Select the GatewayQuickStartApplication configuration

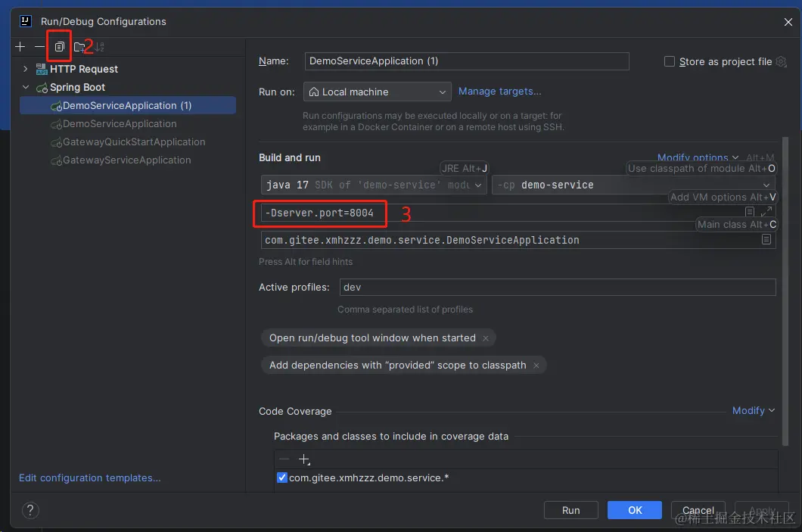point(134,142)
